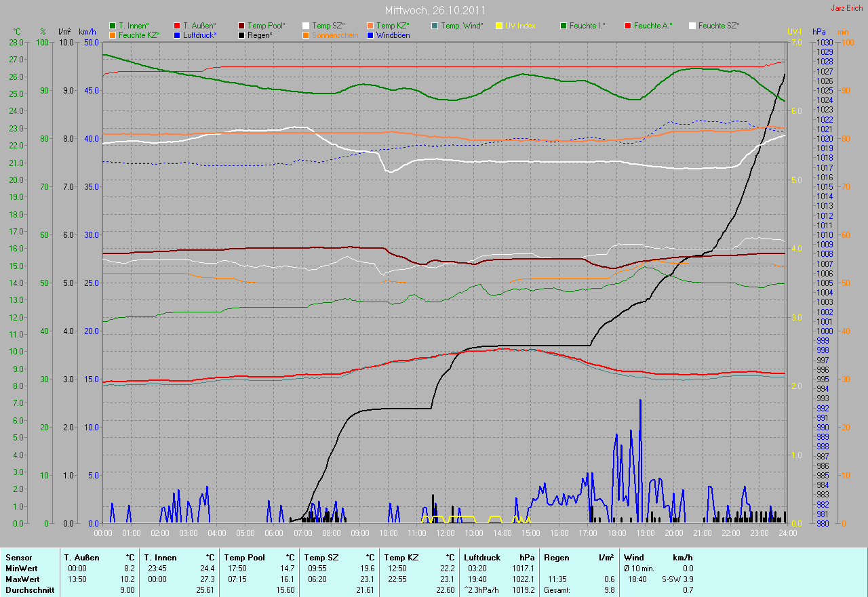868x597 pixels.
Task: Click the Regen Gesamt value in table
Action: point(608,590)
